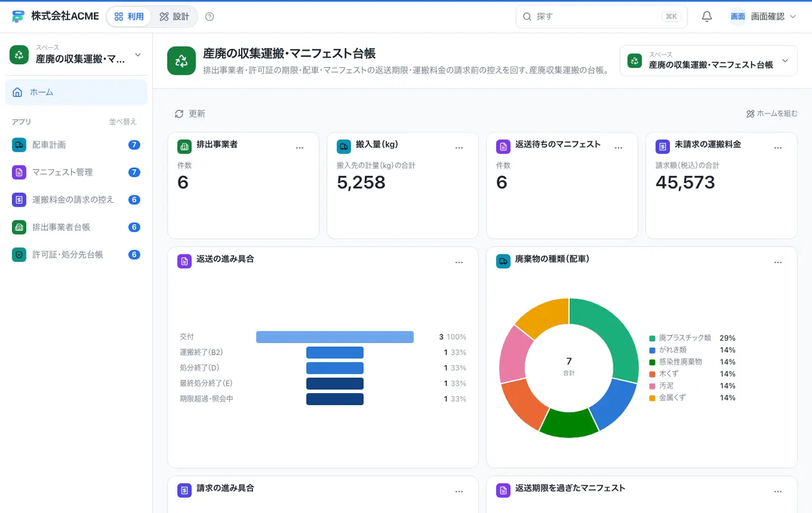Click the 運搬終了(B2) funnel bar
The width and height of the screenshot is (812, 513).
coord(335,353)
